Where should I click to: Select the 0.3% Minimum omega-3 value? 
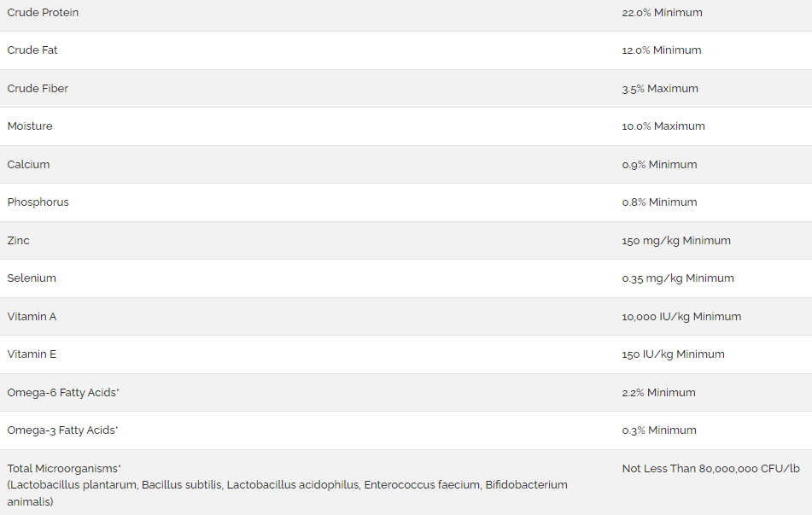coord(659,430)
